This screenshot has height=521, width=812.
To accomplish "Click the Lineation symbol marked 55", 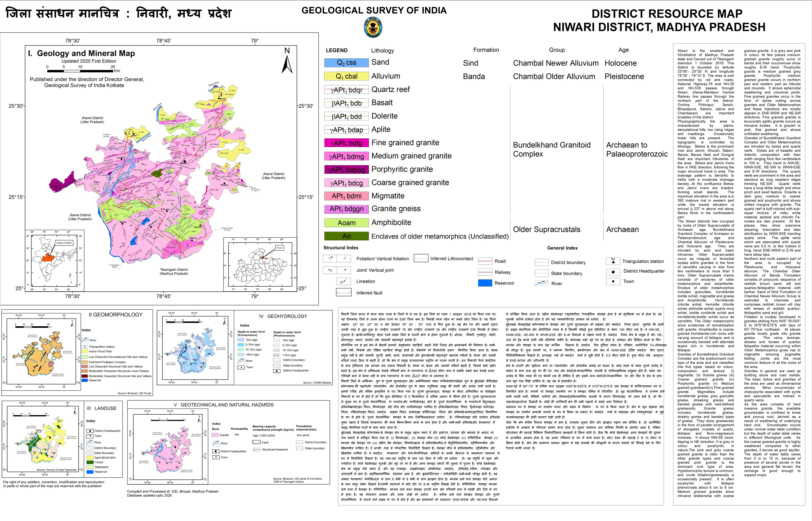I will pos(343,281).
